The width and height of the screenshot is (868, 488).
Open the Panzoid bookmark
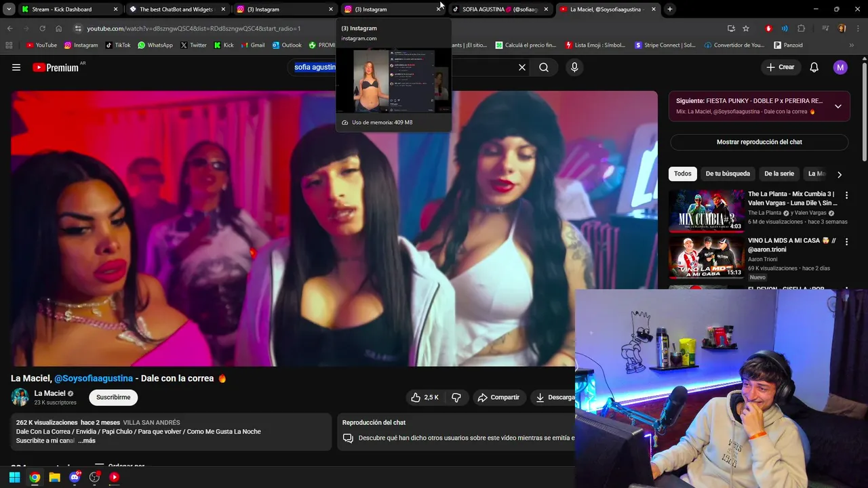click(x=788, y=45)
